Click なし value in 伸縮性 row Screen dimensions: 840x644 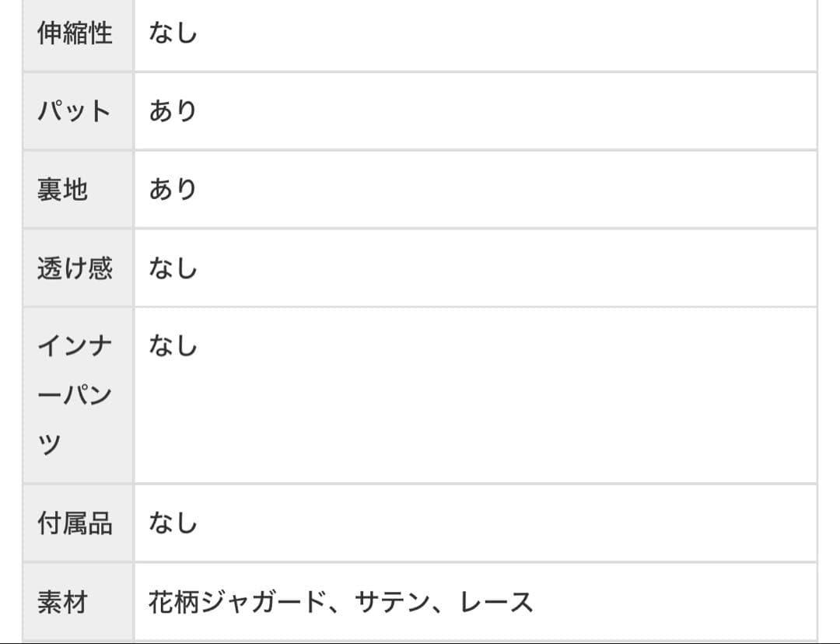click(x=173, y=33)
